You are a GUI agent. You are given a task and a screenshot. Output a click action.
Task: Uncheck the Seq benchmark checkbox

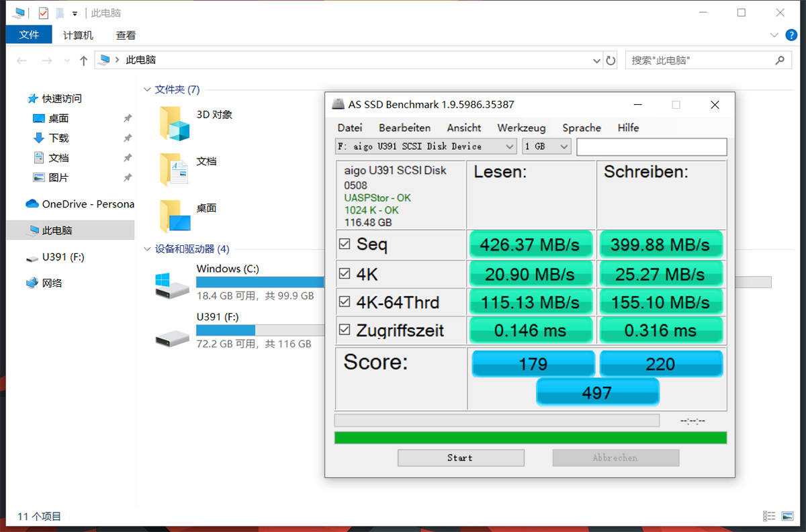[x=345, y=245]
